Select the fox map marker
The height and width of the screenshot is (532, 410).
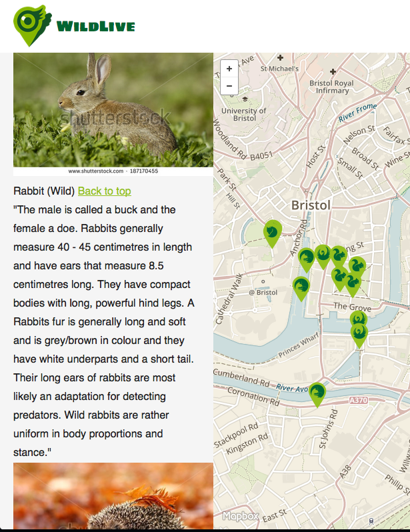click(x=273, y=233)
